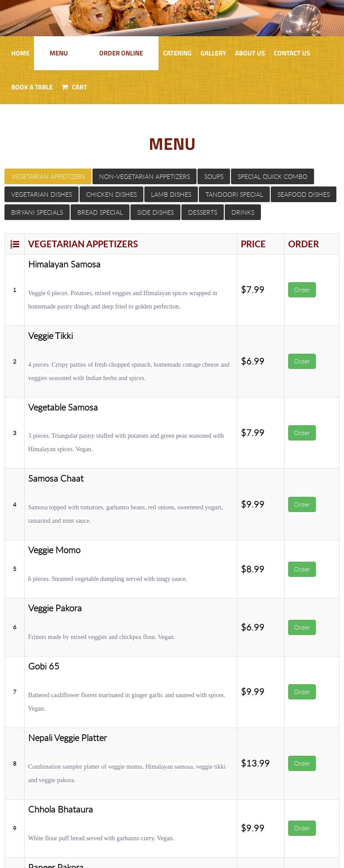Click the Veggie Momo item title

point(54,550)
